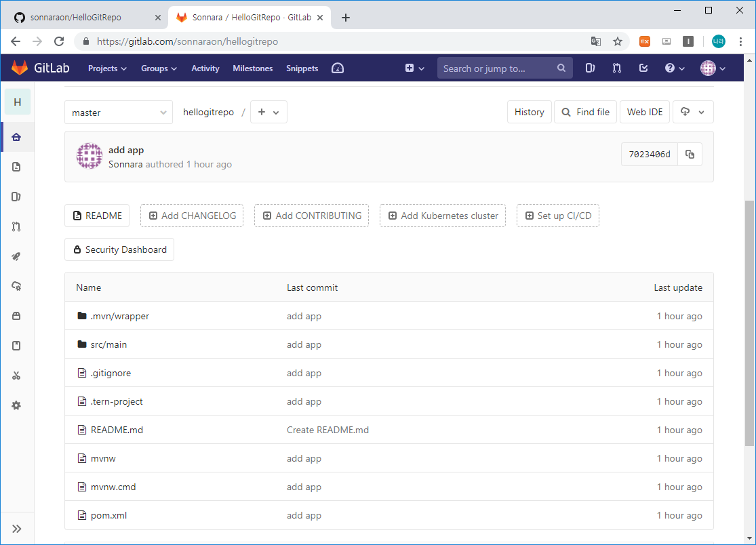Open the Web IDE button
This screenshot has width=756, height=545.
[x=645, y=112]
